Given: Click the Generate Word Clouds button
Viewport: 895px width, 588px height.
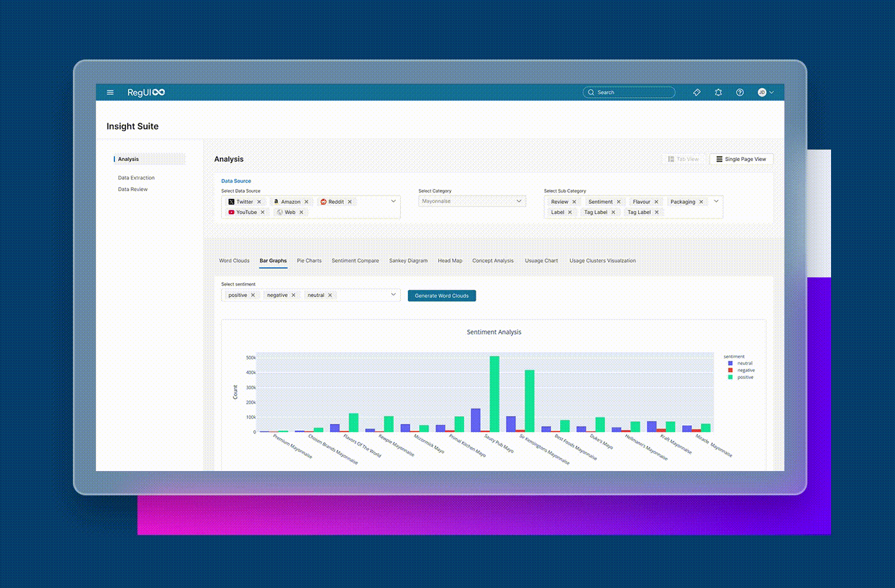Looking at the screenshot, I should [442, 296].
